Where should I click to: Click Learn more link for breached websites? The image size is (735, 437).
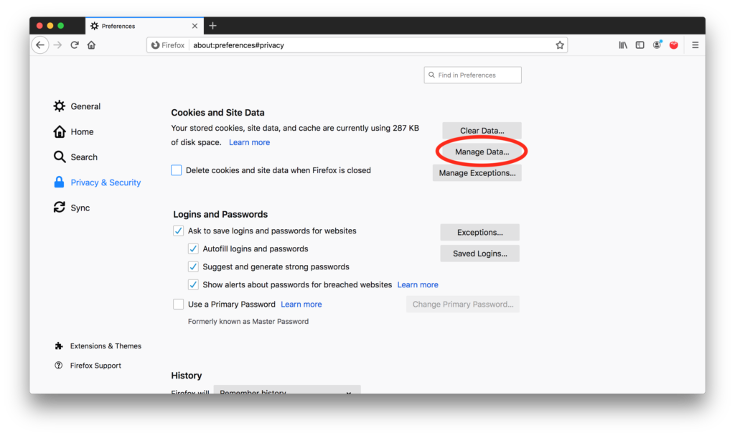(417, 285)
